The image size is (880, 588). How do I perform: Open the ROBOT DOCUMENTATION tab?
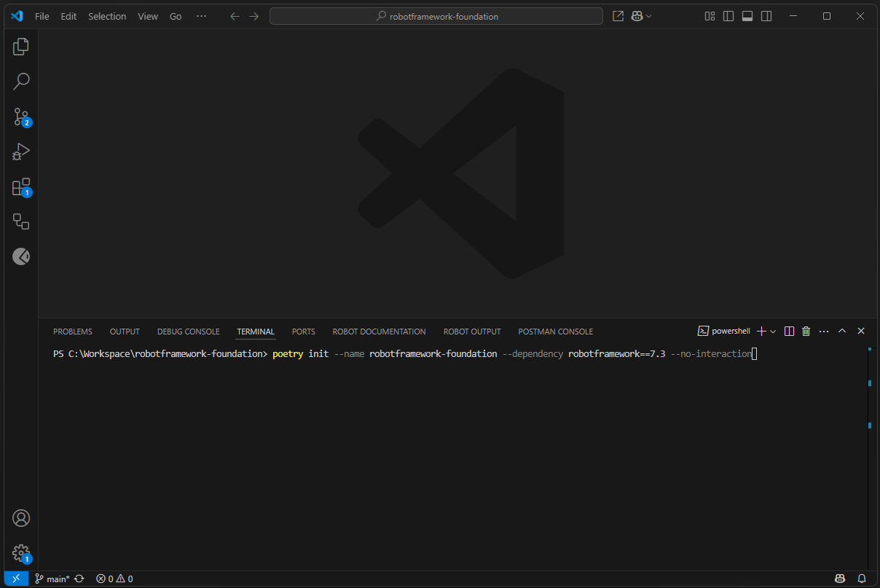coord(379,332)
